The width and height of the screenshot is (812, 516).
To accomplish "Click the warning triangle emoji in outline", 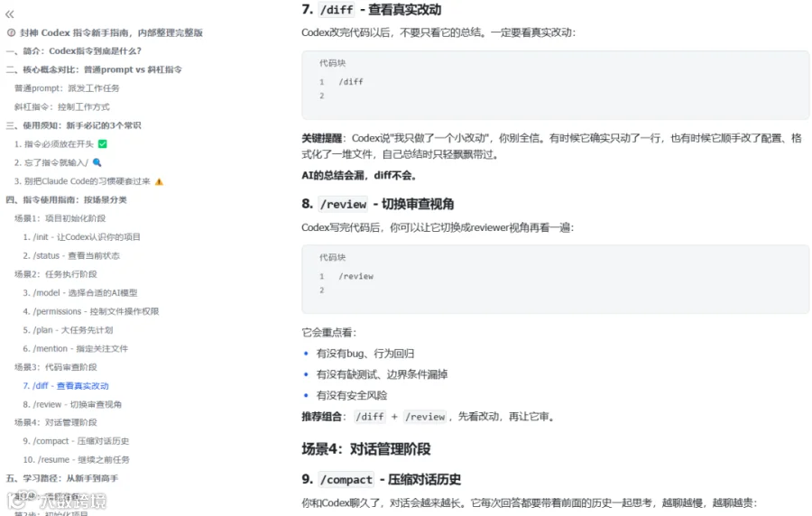I will pyautogui.click(x=159, y=181).
